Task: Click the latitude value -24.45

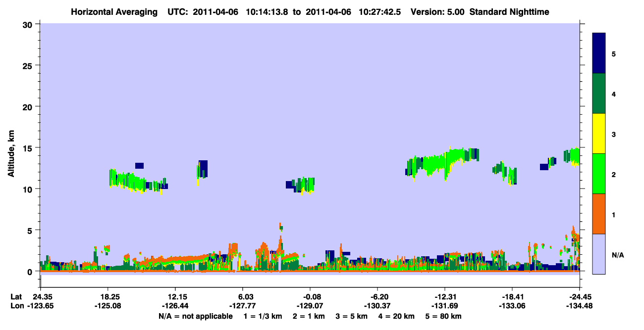Action: click(x=579, y=297)
